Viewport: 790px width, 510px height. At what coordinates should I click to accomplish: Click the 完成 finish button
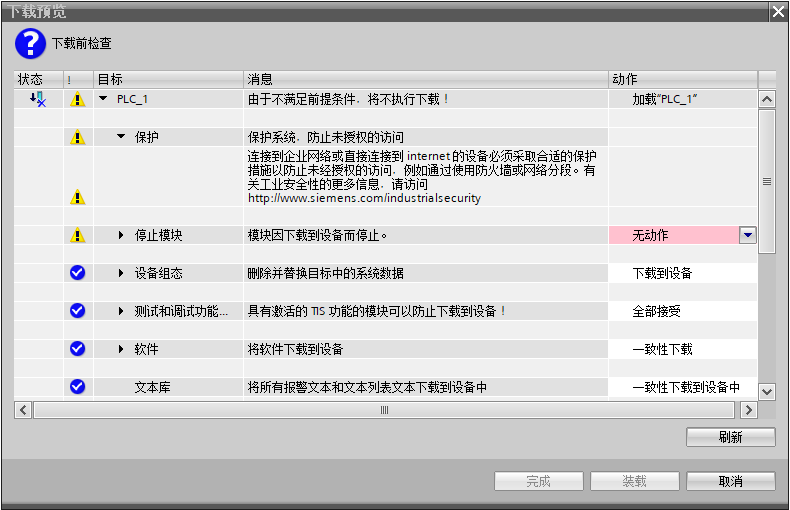pyautogui.click(x=539, y=481)
